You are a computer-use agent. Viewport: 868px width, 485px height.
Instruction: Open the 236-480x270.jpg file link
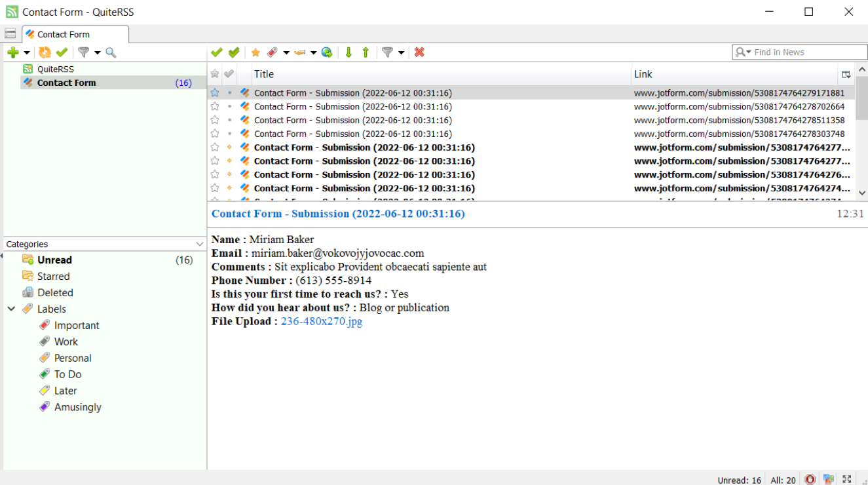tap(322, 321)
